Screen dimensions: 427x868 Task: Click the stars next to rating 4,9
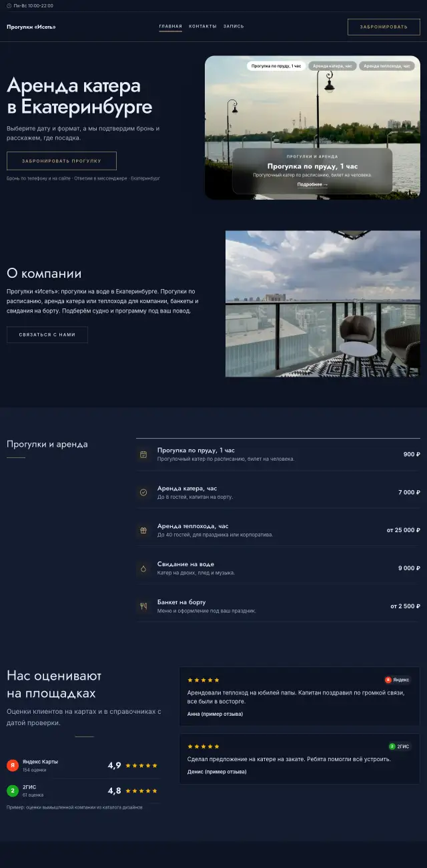141,765
